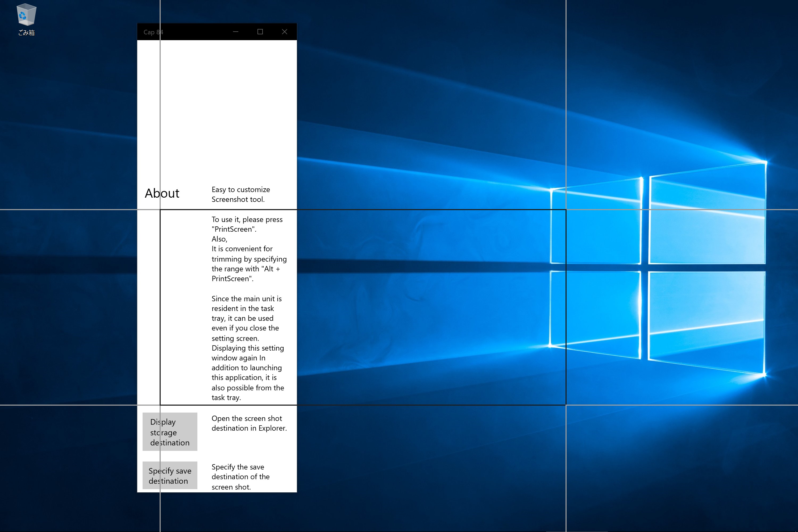Click the Cap 84 title bar text
This screenshot has width=798, height=532.
pos(153,32)
